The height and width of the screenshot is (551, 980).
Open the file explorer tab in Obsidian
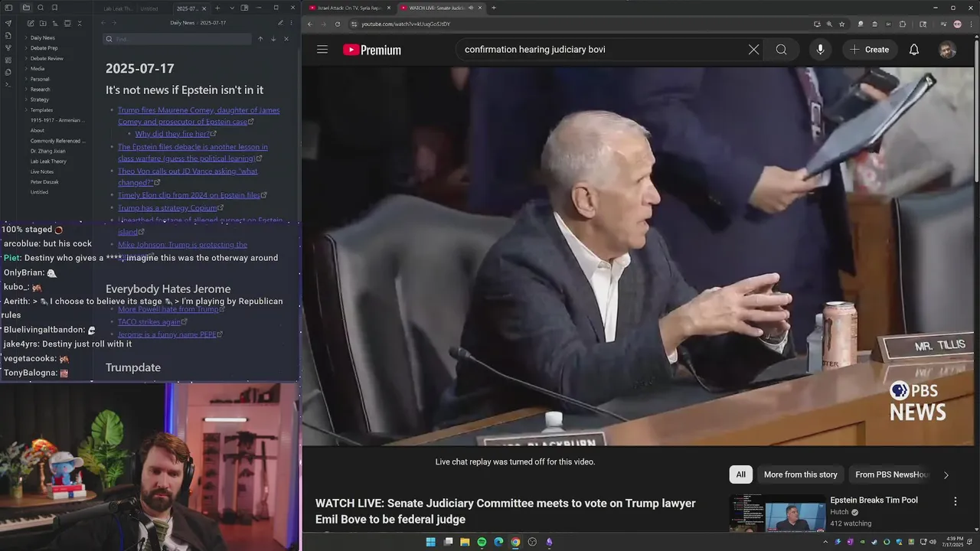click(26, 8)
